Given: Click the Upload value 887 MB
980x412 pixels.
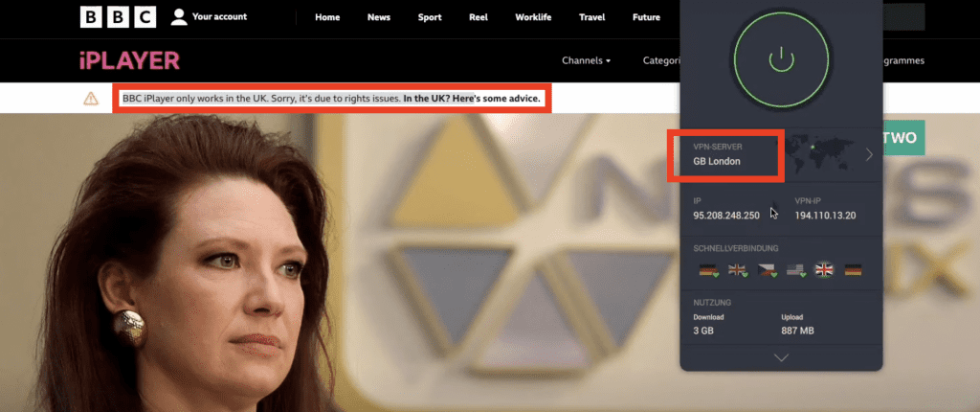Looking at the screenshot, I should coord(797,331).
